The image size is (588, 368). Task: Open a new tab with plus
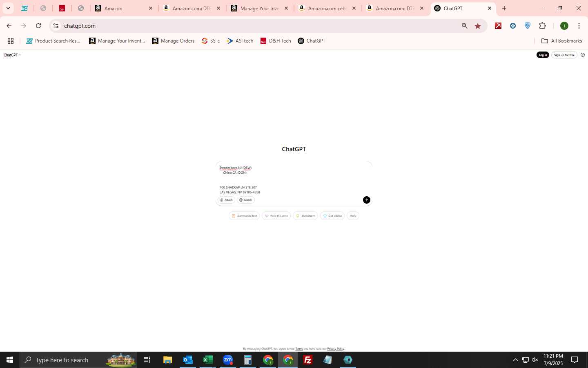pyautogui.click(x=504, y=8)
